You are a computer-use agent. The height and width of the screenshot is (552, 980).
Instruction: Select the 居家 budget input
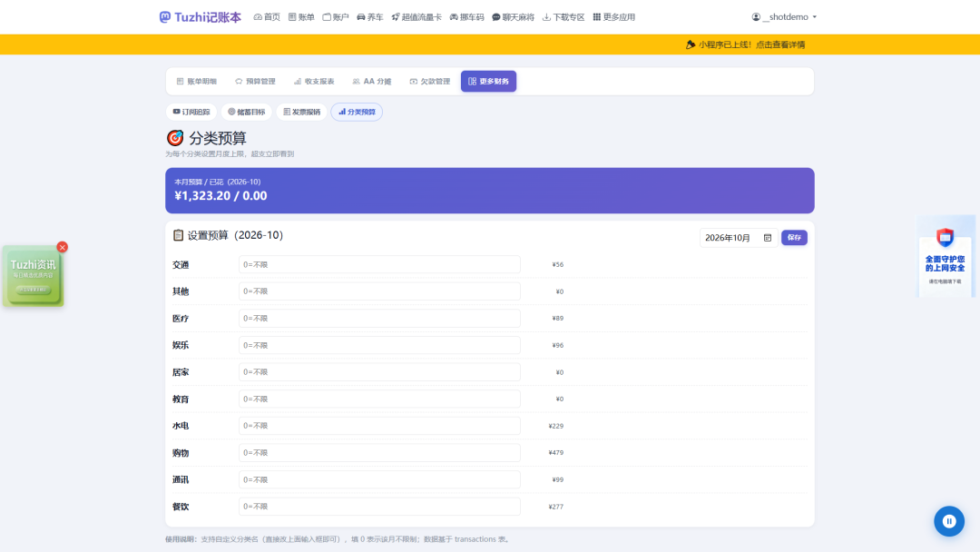(x=379, y=372)
